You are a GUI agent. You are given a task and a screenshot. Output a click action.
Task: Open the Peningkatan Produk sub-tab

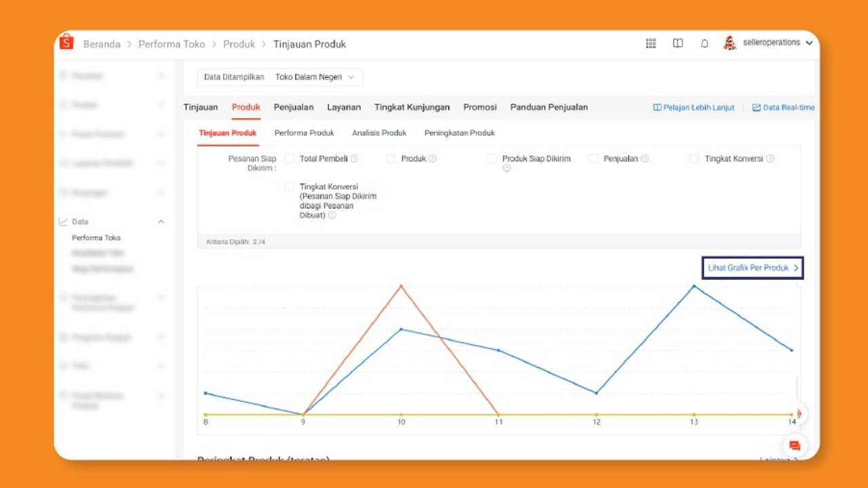click(x=460, y=133)
